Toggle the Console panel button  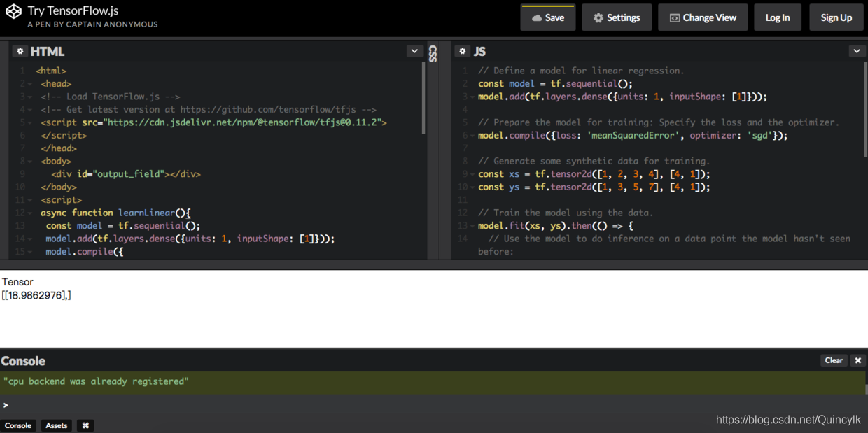[18, 425]
